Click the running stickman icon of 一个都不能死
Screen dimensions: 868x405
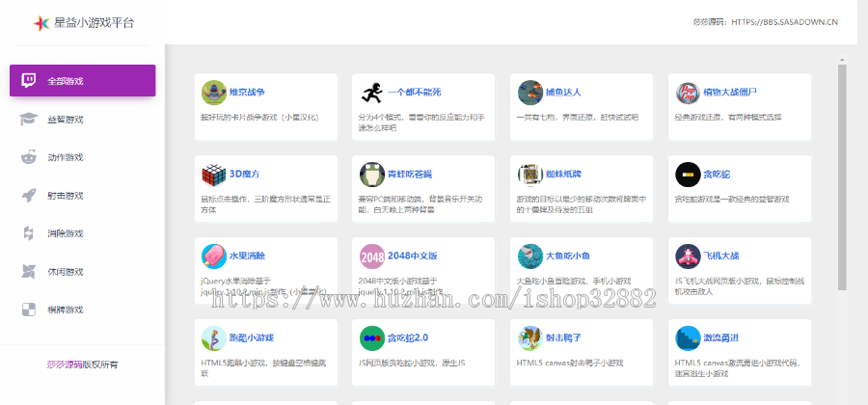click(x=372, y=93)
